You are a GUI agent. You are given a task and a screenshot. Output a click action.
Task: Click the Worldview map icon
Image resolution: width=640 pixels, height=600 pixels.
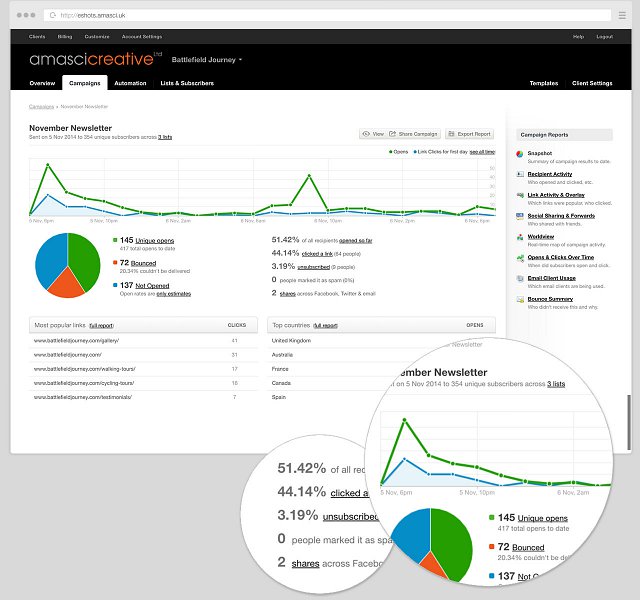(x=520, y=237)
